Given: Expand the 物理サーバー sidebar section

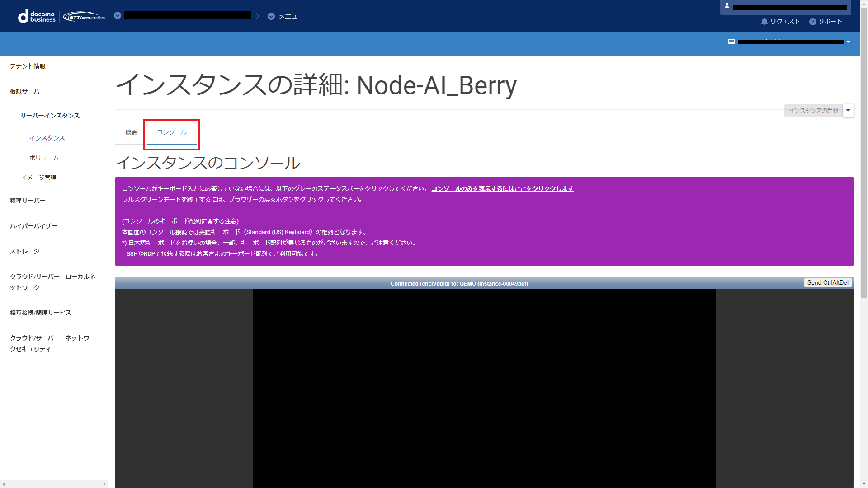Looking at the screenshot, I should pos(28,201).
